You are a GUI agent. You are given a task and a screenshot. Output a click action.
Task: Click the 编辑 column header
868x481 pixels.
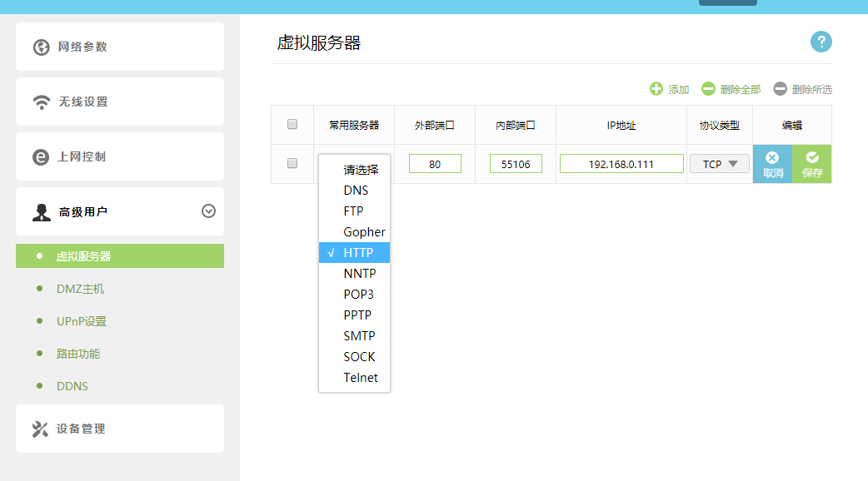[792, 126]
